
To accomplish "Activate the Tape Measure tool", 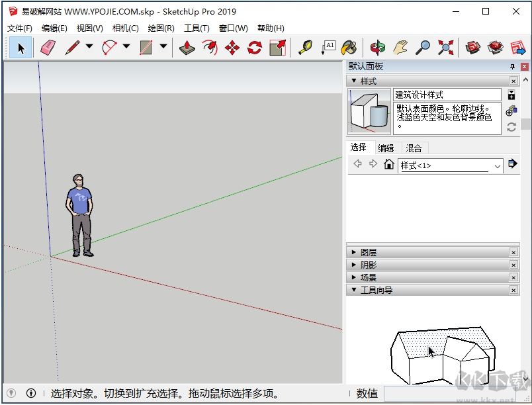I will pyautogui.click(x=306, y=48).
